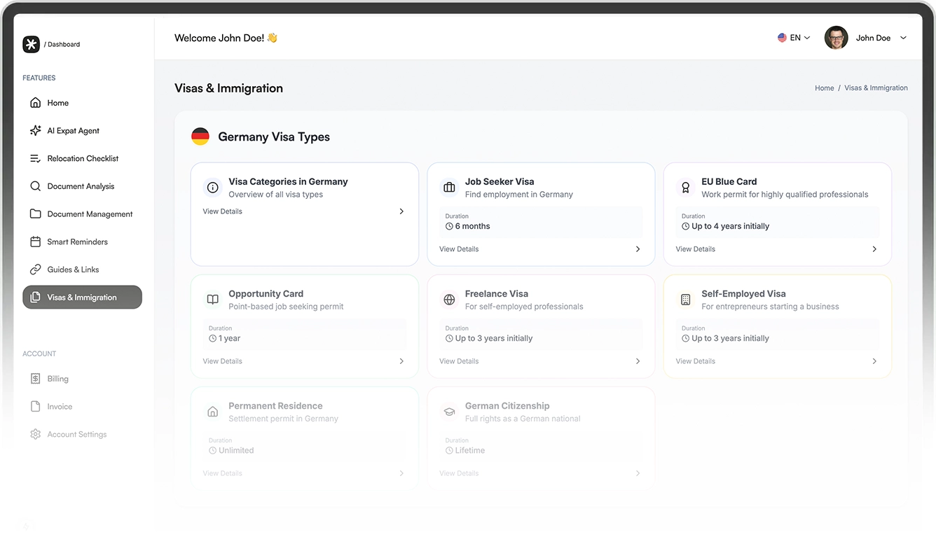Select Visas & Immigration sidebar item
The image size is (936, 560).
click(x=82, y=297)
